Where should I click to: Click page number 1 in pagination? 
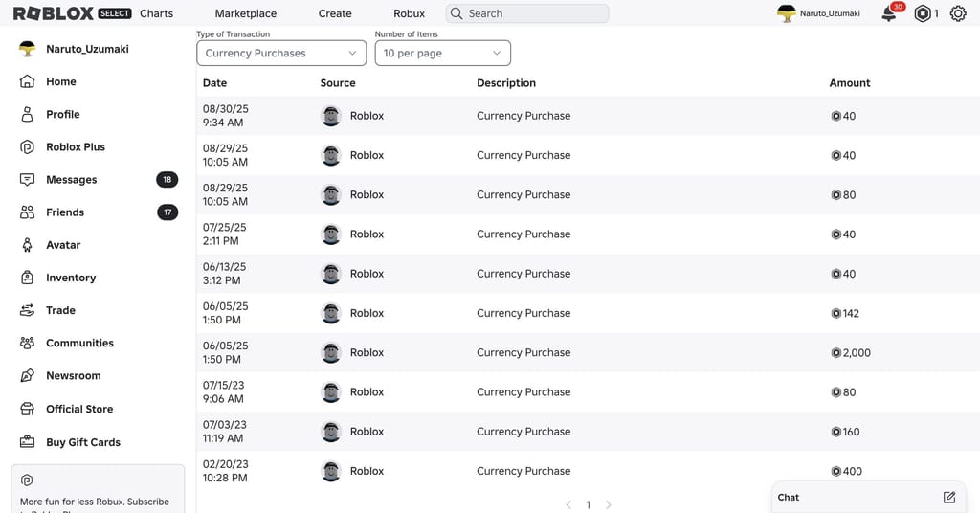click(x=589, y=505)
